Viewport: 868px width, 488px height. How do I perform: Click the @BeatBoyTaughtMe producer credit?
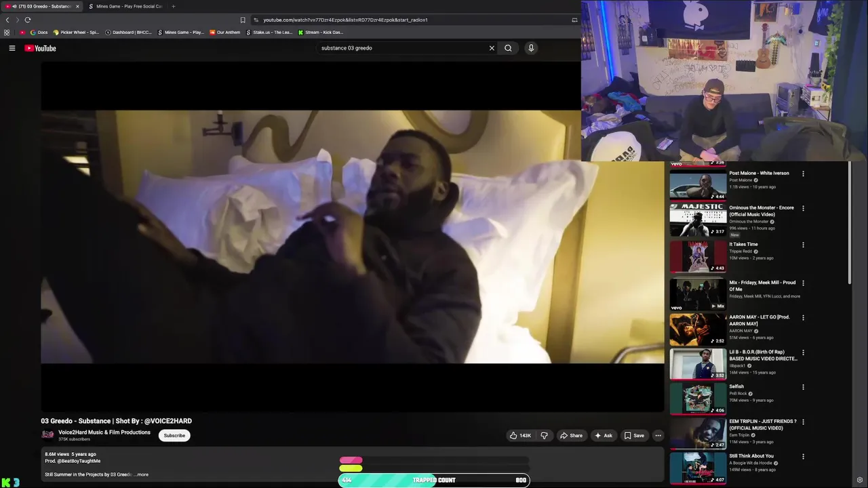pyautogui.click(x=78, y=461)
